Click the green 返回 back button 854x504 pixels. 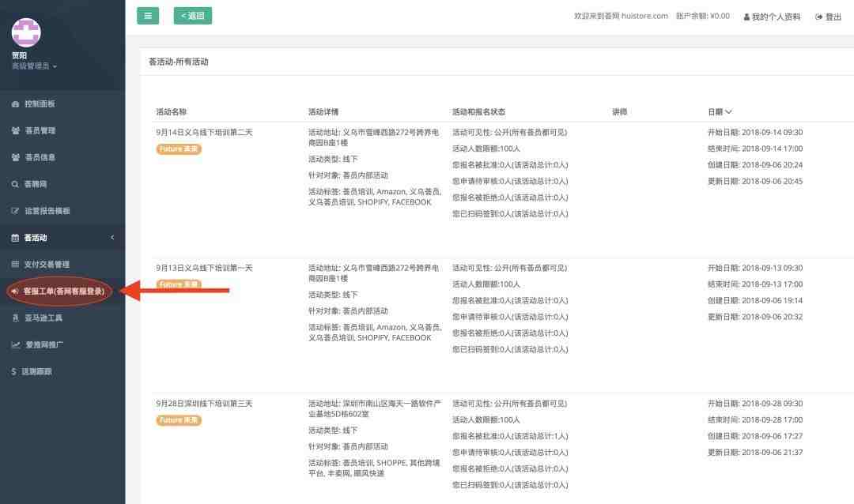click(193, 16)
